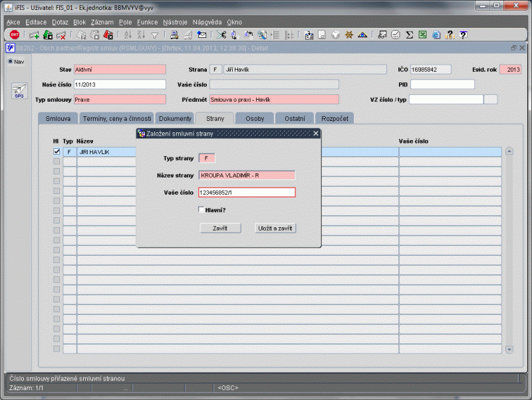This screenshot has width=532, height=400.
Task: Open the Blok menu
Action: click(x=79, y=22)
